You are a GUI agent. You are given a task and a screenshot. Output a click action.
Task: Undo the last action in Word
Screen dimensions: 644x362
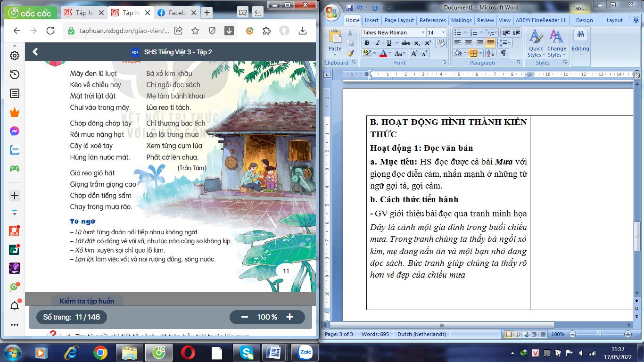(x=360, y=8)
